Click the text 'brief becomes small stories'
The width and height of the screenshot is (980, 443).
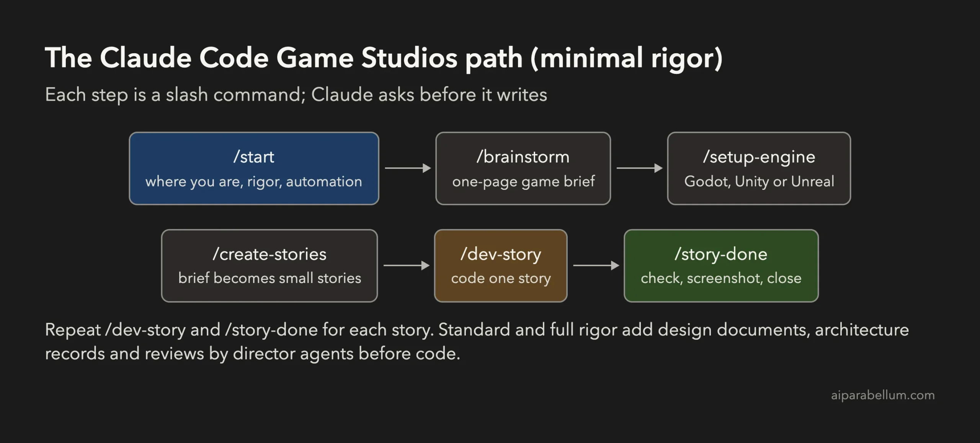pyautogui.click(x=270, y=278)
